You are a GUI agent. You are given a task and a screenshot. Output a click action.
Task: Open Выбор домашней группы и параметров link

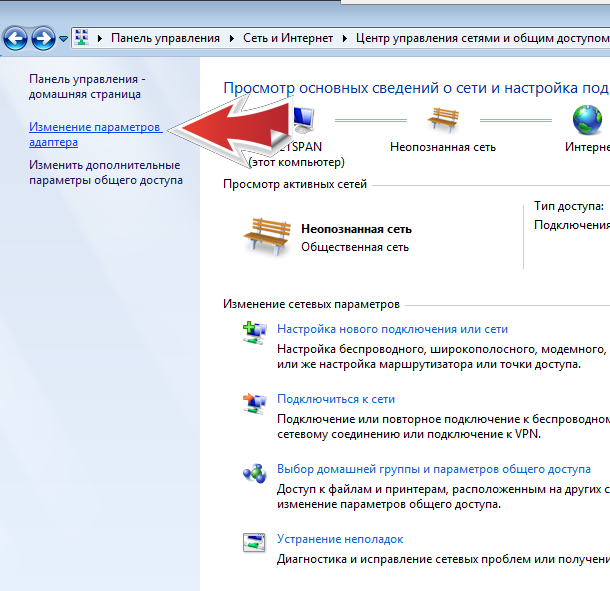click(x=434, y=469)
